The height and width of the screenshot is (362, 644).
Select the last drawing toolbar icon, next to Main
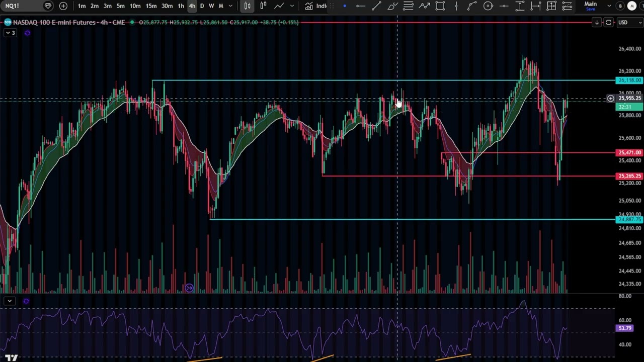pyautogui.click(x=567, y=6)
